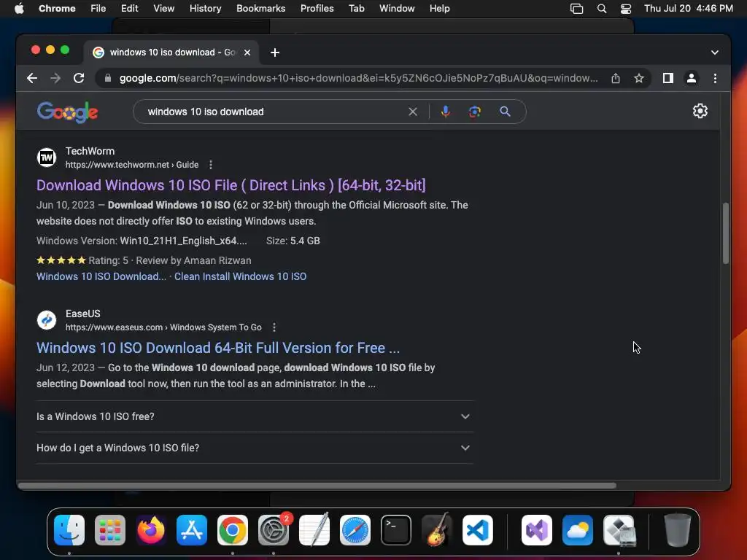The height and width of the screenshot is (560, 747).
Task: Submit search with magnifier icon
Action: tap(505, 112)
